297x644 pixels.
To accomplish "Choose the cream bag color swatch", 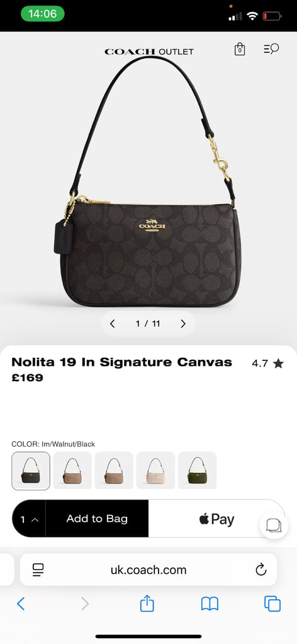I will pos(155,470).
